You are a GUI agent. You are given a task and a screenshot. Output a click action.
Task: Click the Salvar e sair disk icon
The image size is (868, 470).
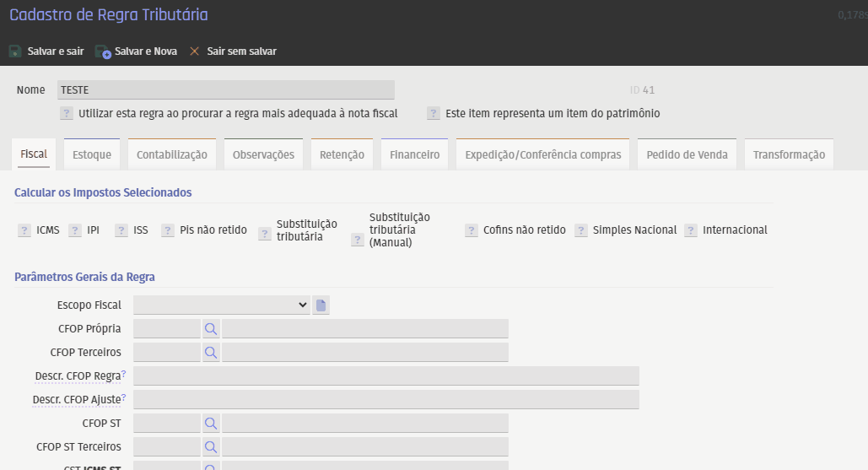(15, 51)
